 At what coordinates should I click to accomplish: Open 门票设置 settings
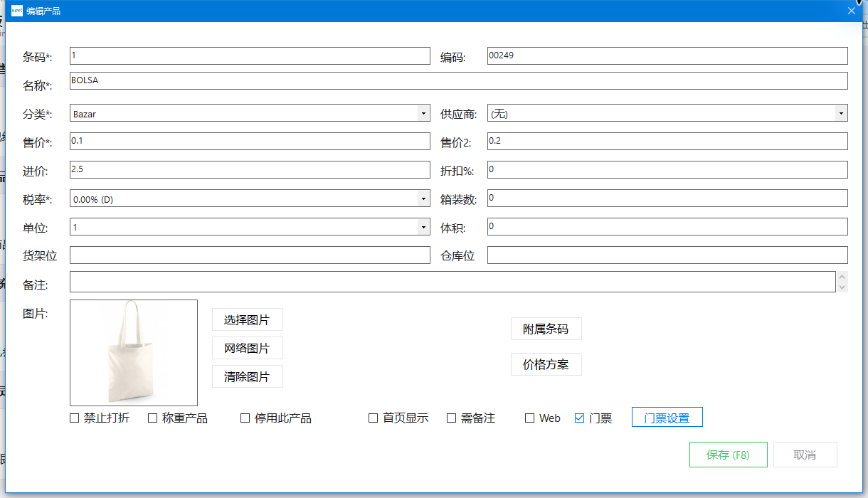[667, 418]
